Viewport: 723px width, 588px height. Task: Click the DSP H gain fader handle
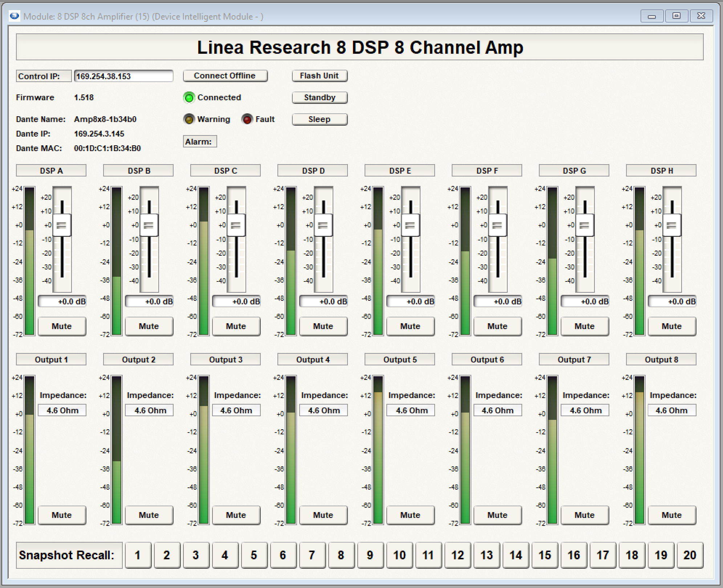(672, 225)
